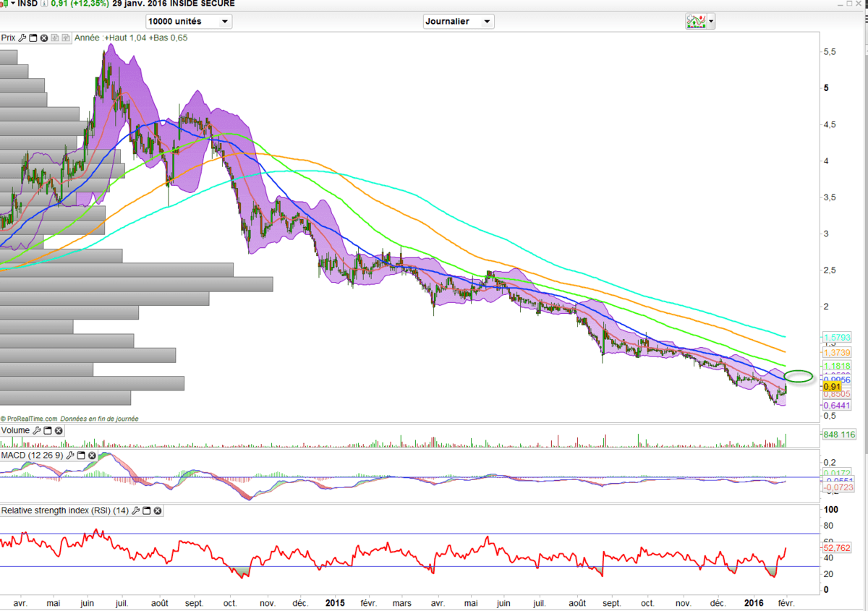Maximize the MACD panel
The image size is (868, 611).
[81, 456]
